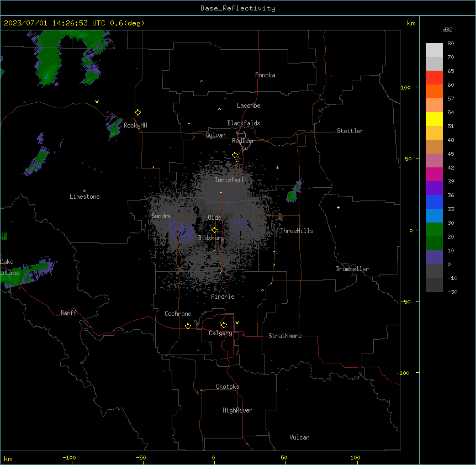Click the Base_Reflectivity title text
Image resolution: width=476 pixels, height=465 pixels.
pyautogui.click(x=238, y=8)
